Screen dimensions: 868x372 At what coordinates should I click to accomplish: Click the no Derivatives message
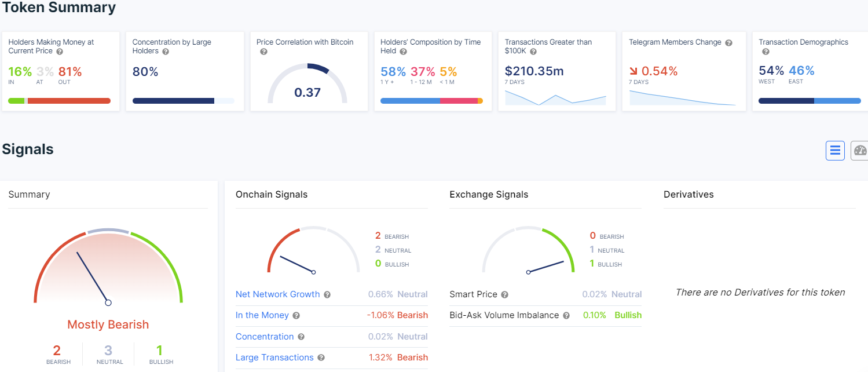coord(760,293)
